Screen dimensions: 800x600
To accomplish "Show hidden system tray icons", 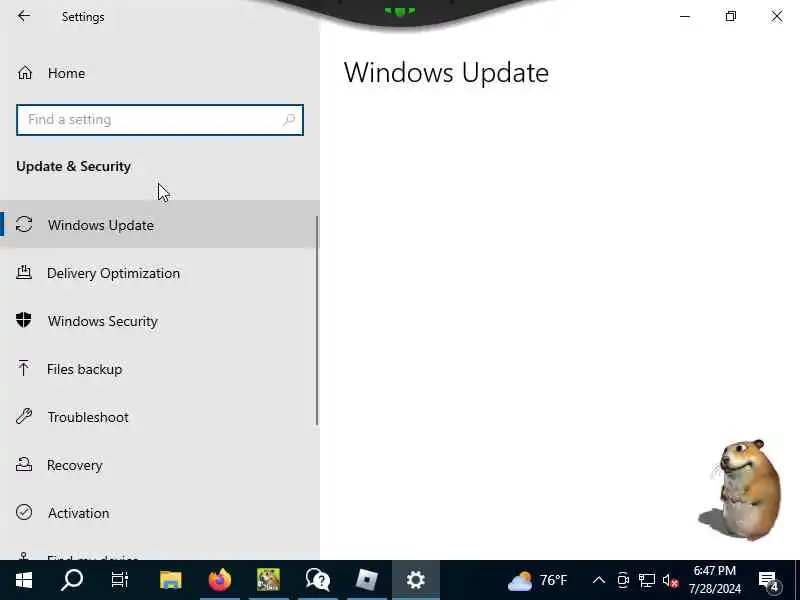I will 599,580.
